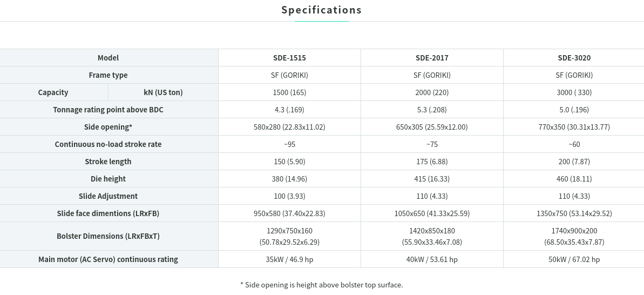Click the kN (US ton) unit cell
The width and height of the screenshot is (644, 295).
coord(164,92)
